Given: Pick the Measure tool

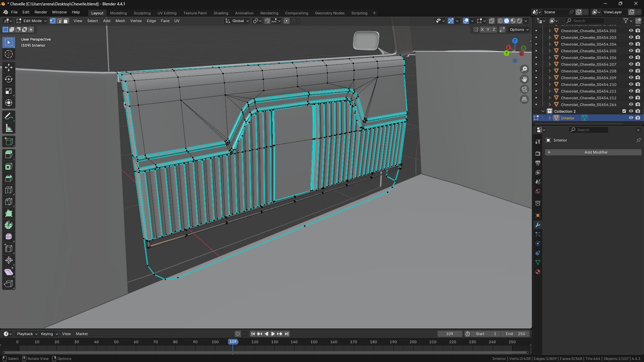Looking at the screenshot, I should pyautogui.click(x=9, y=128).
